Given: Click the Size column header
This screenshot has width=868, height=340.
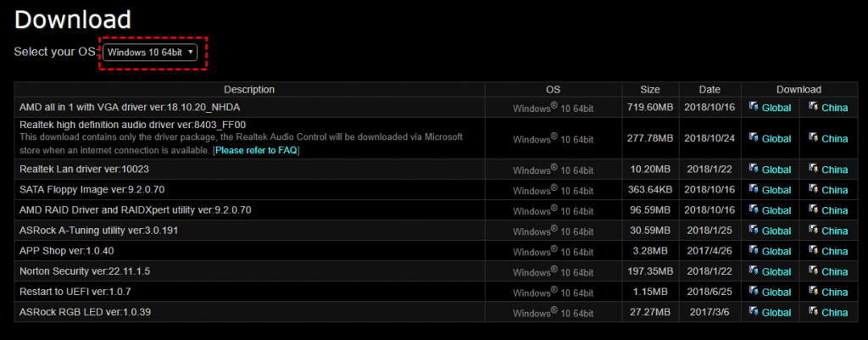Looking at the screenshot, I should tap(650, 89).
